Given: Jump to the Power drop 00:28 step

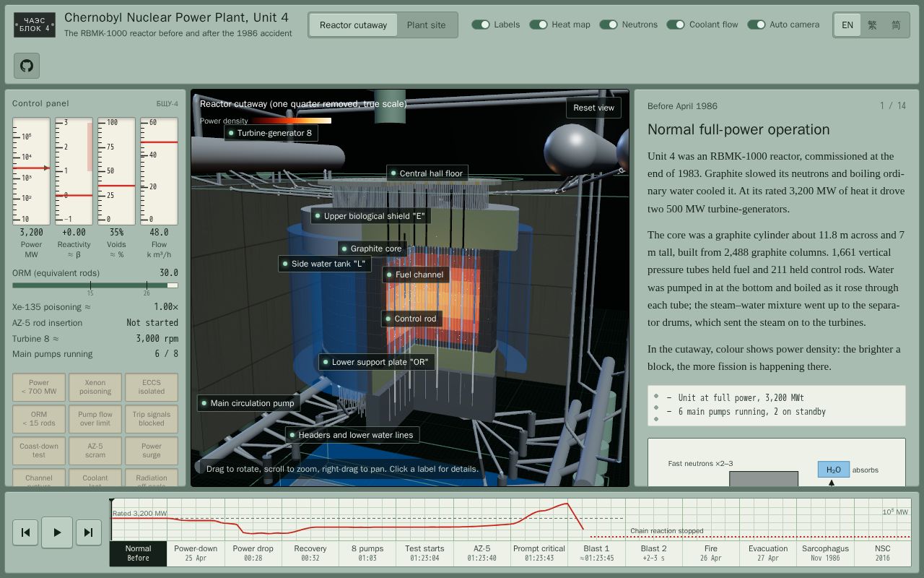Looking at the screenshot, I should [253, 553].
